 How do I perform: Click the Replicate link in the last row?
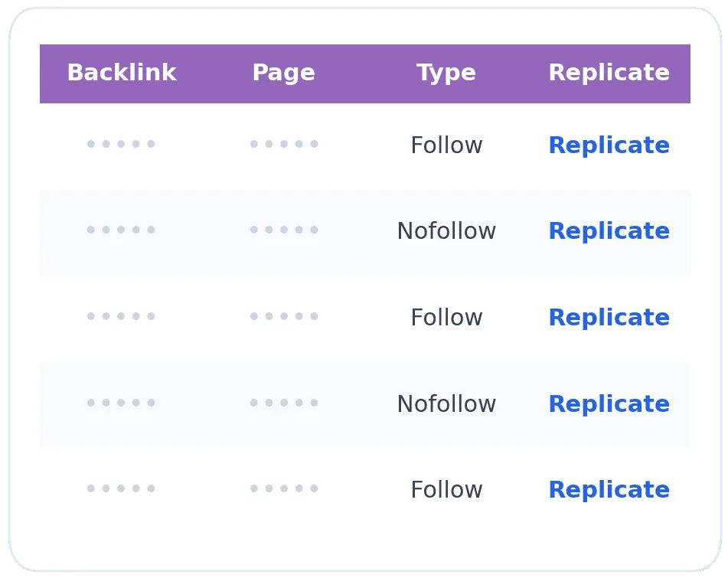(x=609, y=490)
